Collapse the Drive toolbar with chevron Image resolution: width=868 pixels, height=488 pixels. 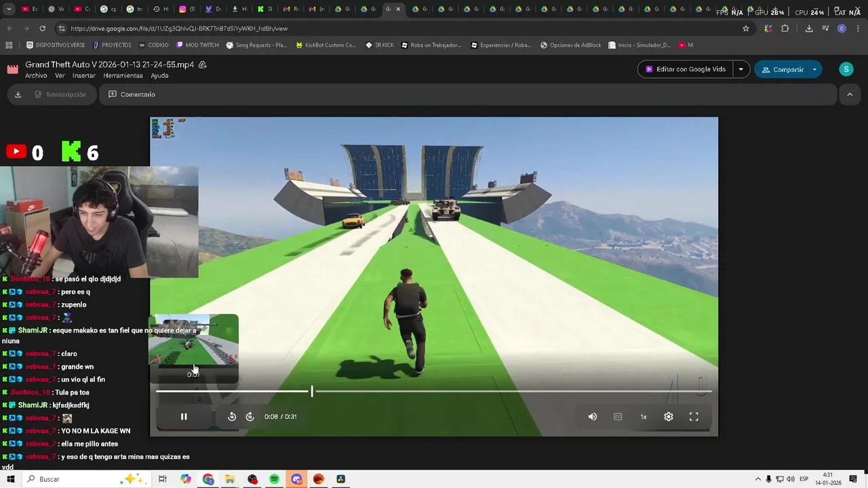(x=850, y=94)
